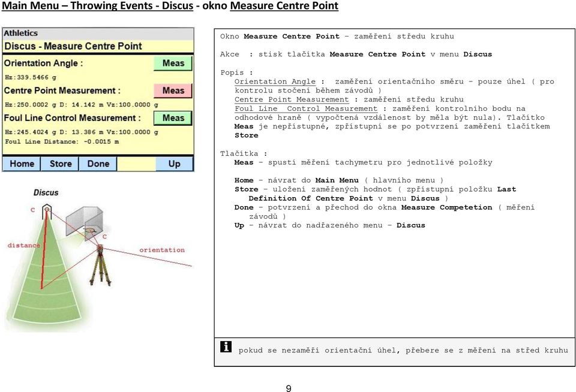Viewport: 576px width, 392px height.
Task: Confirm with the Done button
Action: pyautogui.click(x=98, y=164)
